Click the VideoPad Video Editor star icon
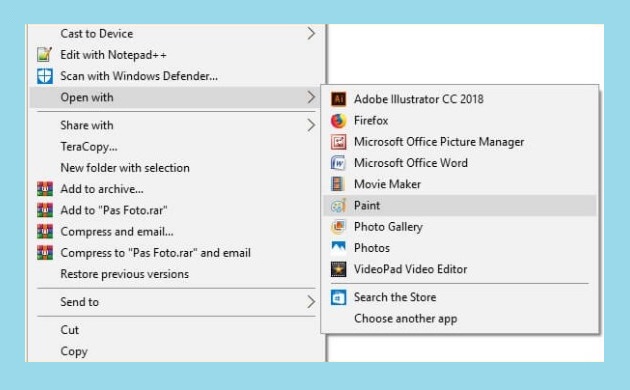The image size is (630, 390). pos(338,269)
